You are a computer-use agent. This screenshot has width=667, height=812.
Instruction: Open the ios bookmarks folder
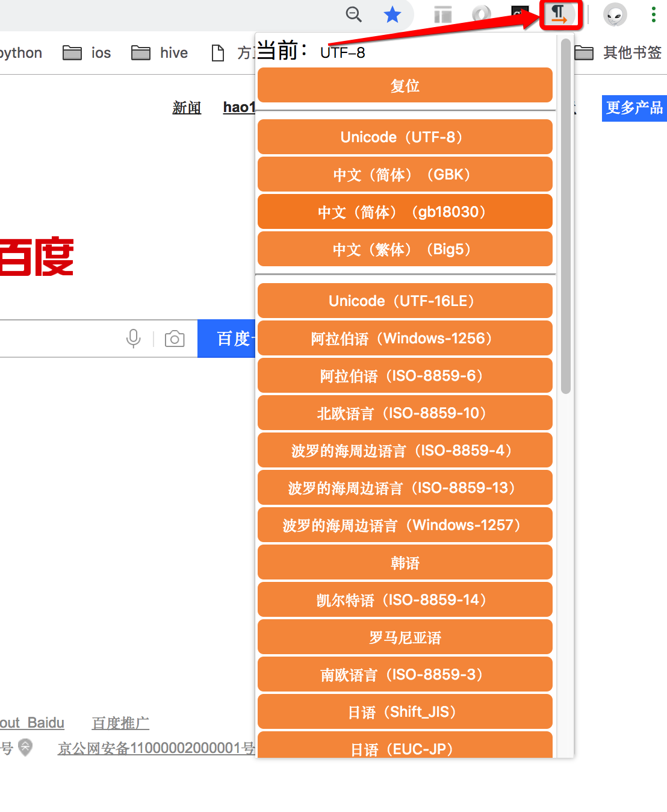[x=87, y=53]
